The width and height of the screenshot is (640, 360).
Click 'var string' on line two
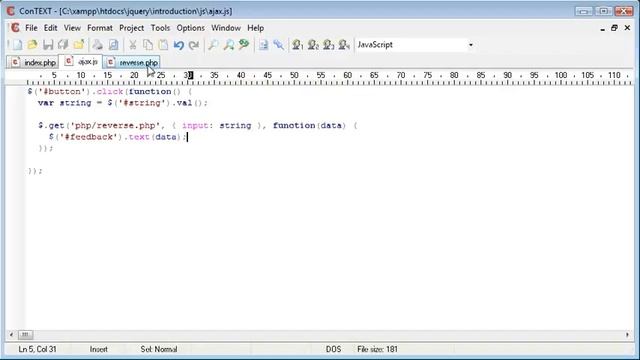click(64, 103)
